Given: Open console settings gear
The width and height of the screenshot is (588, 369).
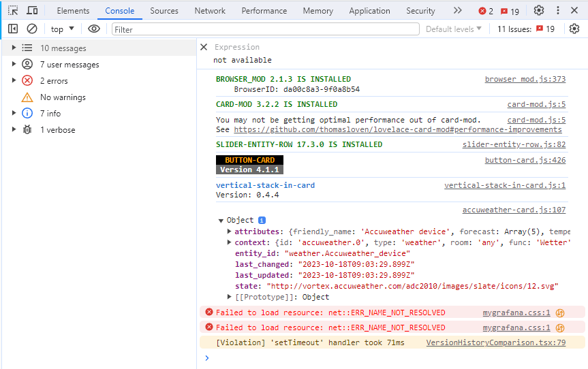Looking at the screenshot, I should coord(574,29).
